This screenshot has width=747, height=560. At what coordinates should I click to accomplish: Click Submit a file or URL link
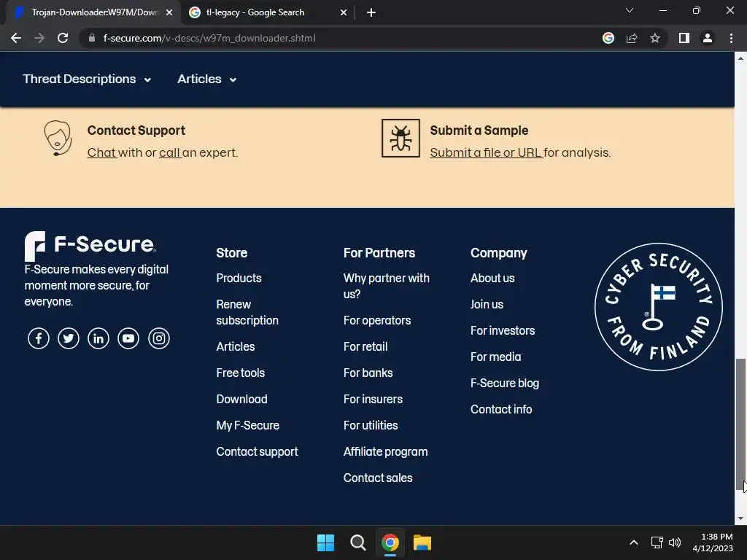point(486,152)
